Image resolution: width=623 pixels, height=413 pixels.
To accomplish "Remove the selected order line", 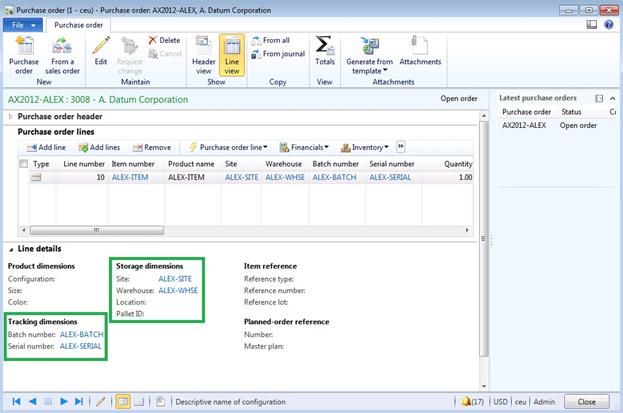I will (152, 147).
